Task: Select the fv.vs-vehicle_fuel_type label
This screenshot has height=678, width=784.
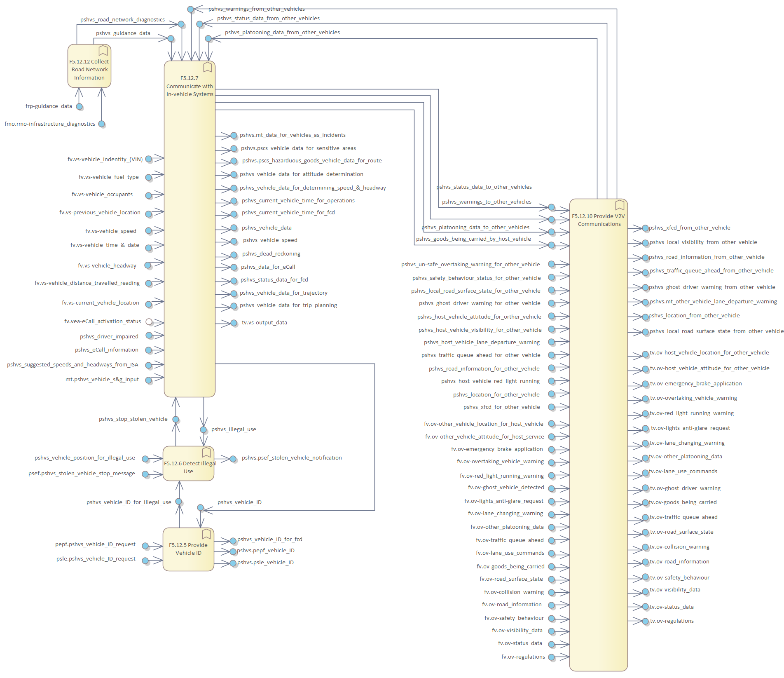Action: (x=109, y=177)
